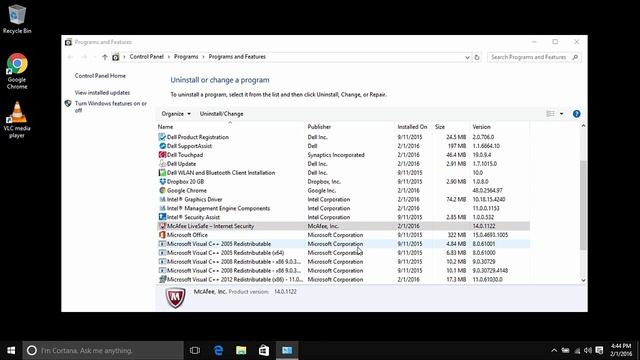Click the McAfee LiveSafe list icon
This screenshot has width=640, height=360.
coord(162,226)
